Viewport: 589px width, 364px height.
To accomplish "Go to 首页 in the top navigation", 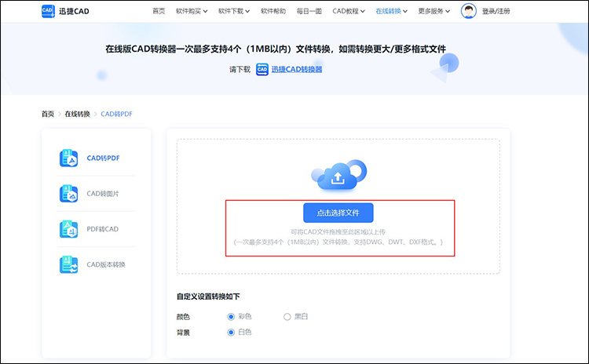I will [159, 11].
